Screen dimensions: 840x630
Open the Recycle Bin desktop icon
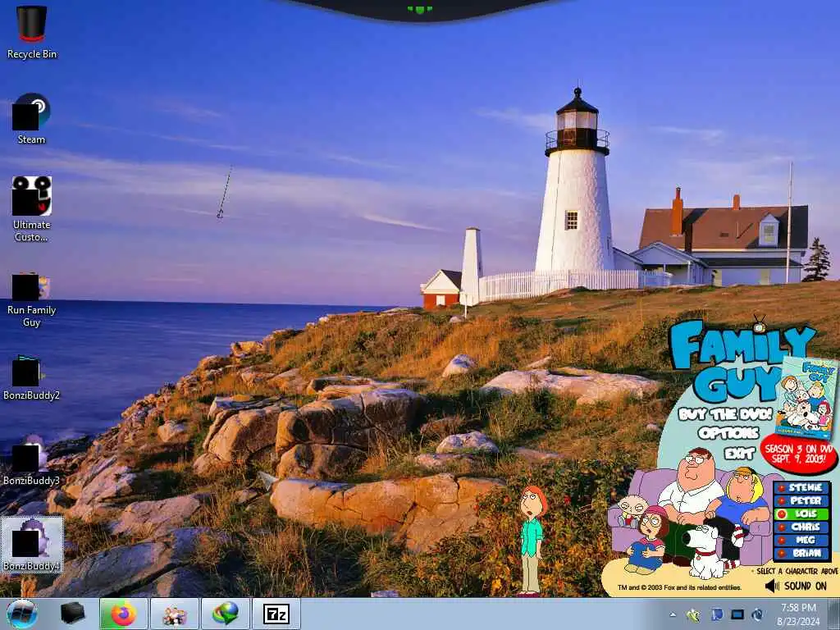[x=32, y=31]
